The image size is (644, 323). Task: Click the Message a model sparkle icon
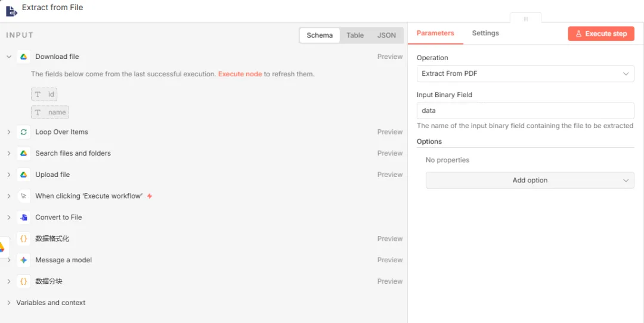[24, 260]
